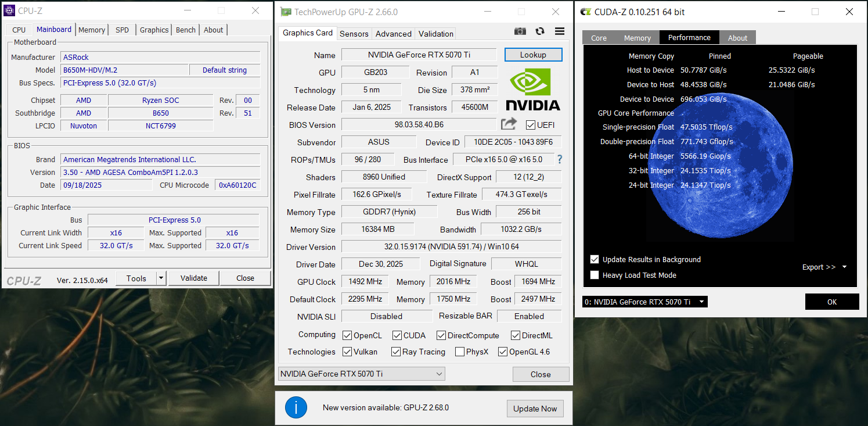868x426 pixels.
Task: Toggle the DirectCompute checkbox
Action: point(441,335)
